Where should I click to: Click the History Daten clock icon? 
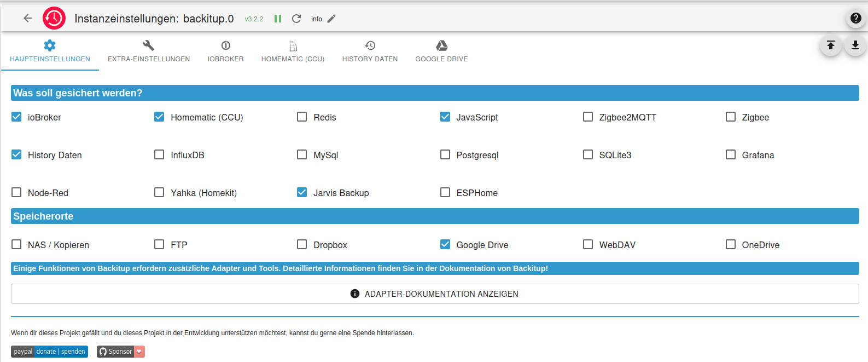coord(370,45)
